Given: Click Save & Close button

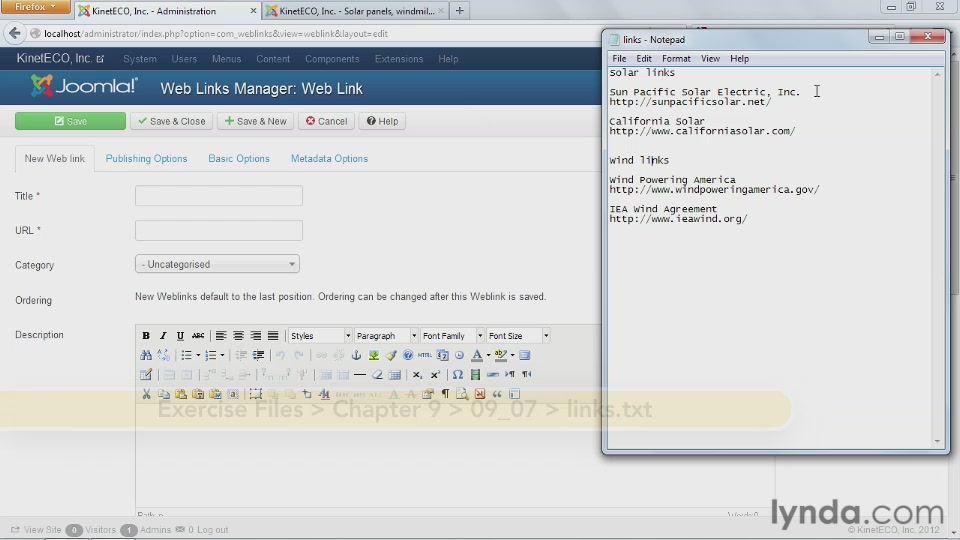Looking at the screenshot, I should [x=171, y=121].
